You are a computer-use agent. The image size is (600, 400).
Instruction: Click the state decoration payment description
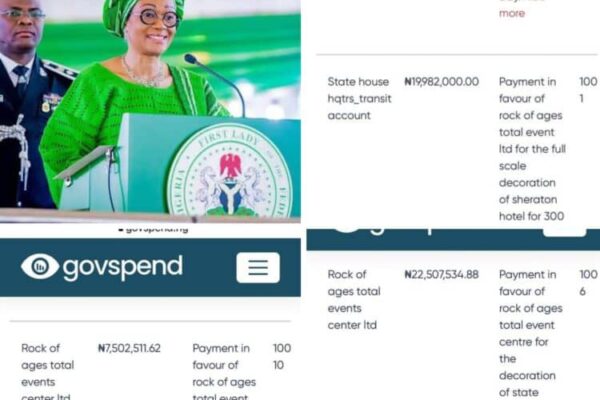pos(531,333)
